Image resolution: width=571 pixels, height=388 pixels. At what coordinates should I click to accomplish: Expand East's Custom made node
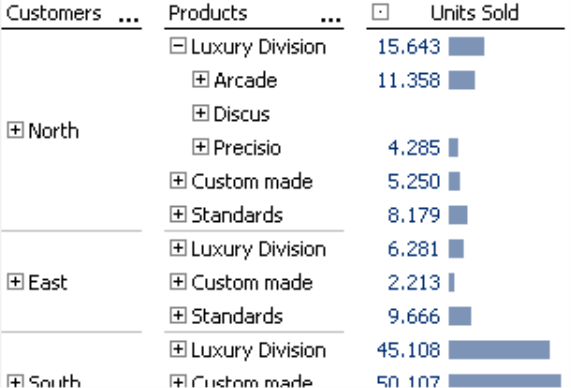178,282
